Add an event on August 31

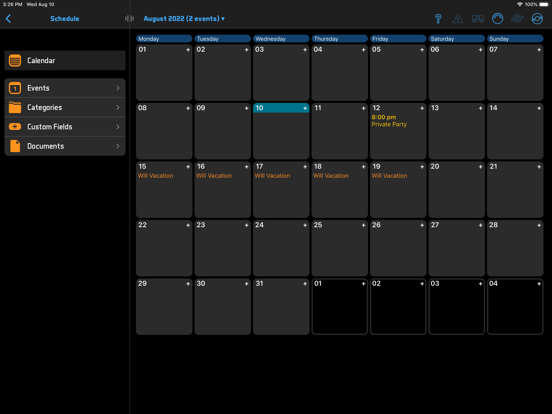click(305, 283)
